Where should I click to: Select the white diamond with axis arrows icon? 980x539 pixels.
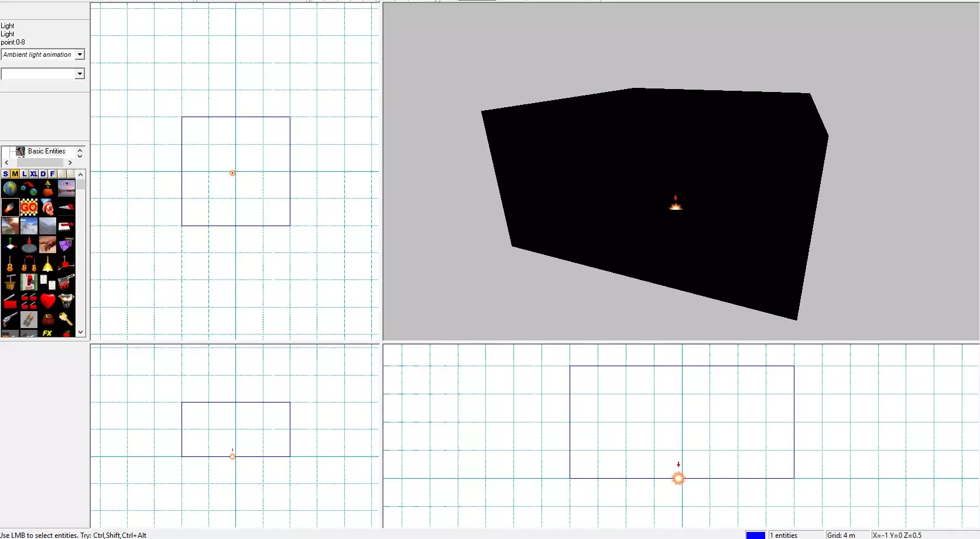coord(10,245)
